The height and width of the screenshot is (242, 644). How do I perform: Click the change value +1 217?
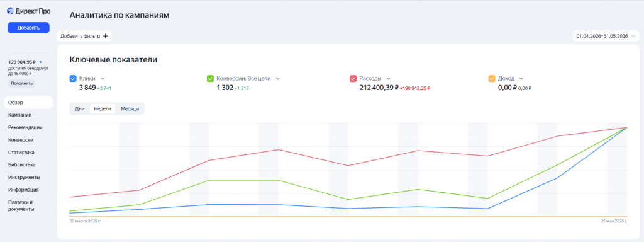tap(242, 88)
